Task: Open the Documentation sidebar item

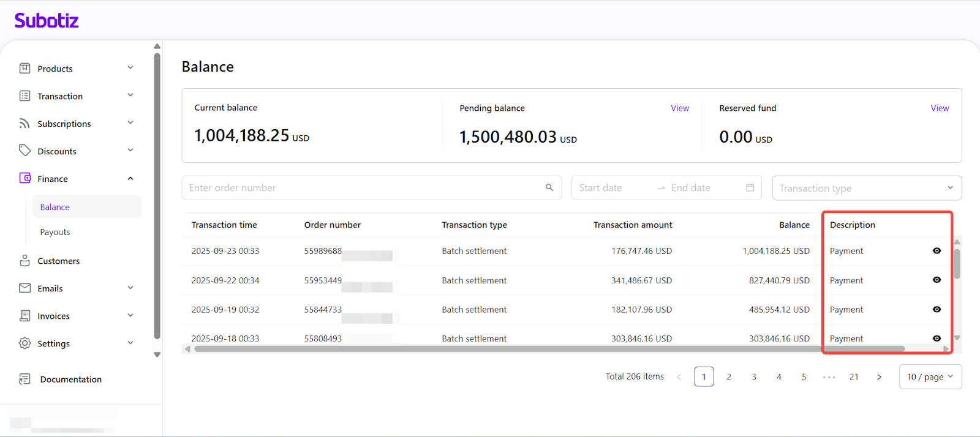Action: (x=70, y=379)
